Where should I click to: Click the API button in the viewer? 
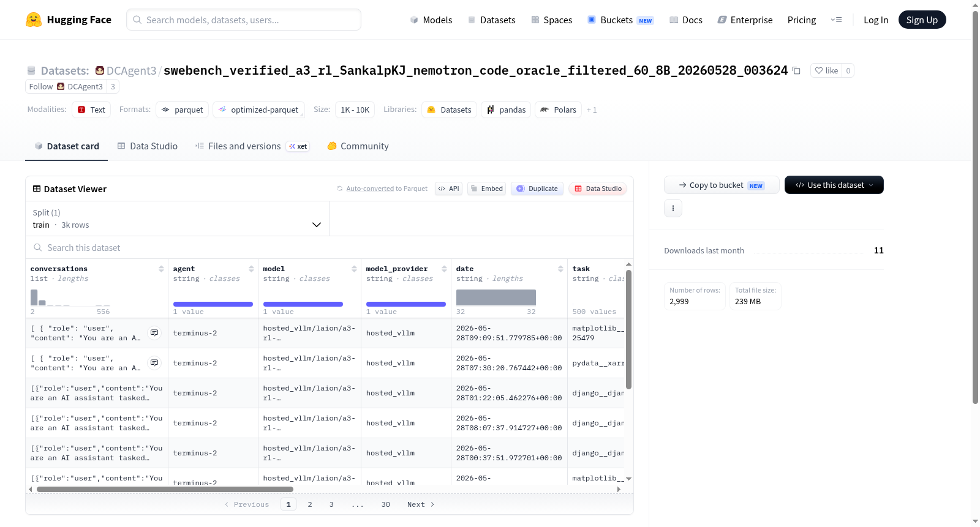pyautogui.click(x=448, y=189)
